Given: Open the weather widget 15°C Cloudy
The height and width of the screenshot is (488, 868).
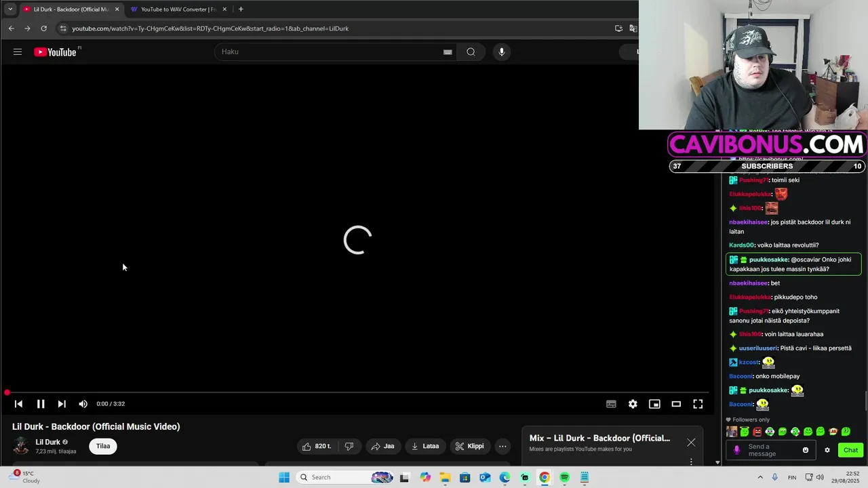Looking at the screenshot, I should 24,477.
